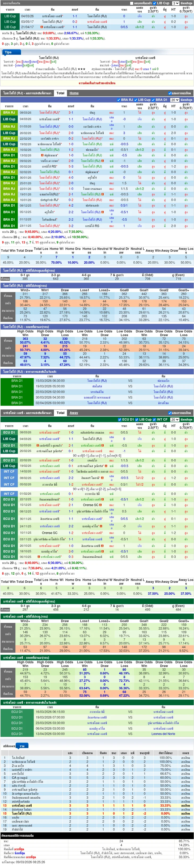
Task: Click BRA RJ badge on the 08/03/26 row
Action: tap(10, 113)
